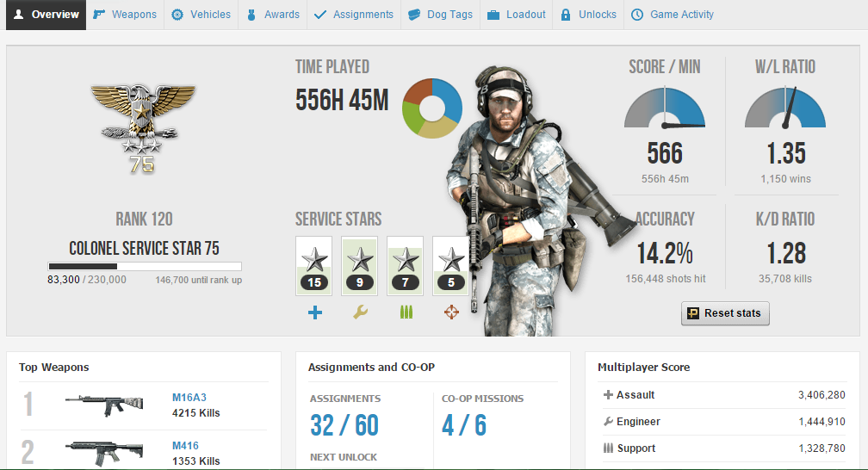Click the orange Recon crosshair icon
Viewport: 868px width, 470px height.
click(452, 312)
